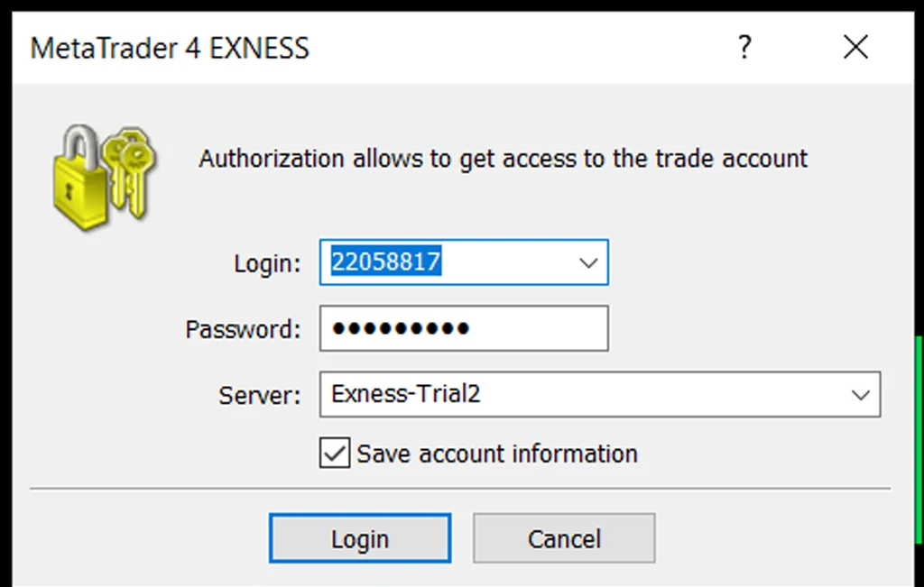Dismiss the authorization dialog
Image resolution: width=924 pixels, height=587 pixels.
564,537
